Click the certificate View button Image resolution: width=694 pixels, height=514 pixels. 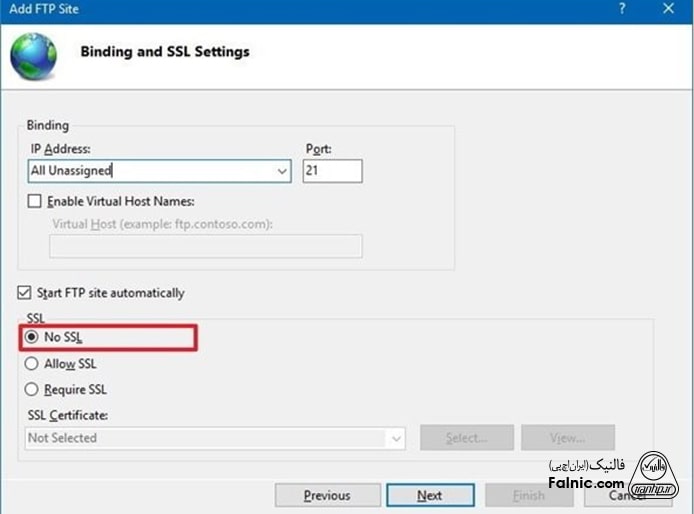[567, 438]
